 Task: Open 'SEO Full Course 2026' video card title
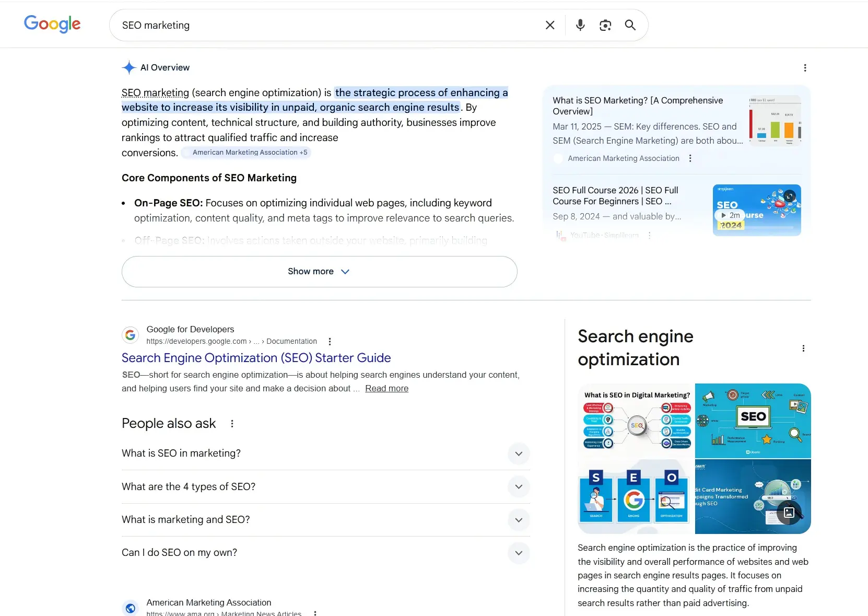click(x=615, y=196)
